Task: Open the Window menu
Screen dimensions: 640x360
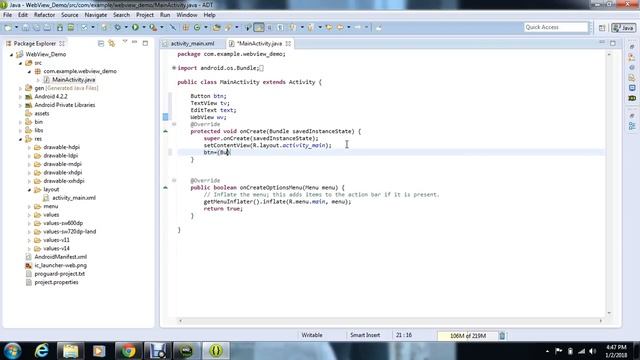Action: tap(187, 15)
